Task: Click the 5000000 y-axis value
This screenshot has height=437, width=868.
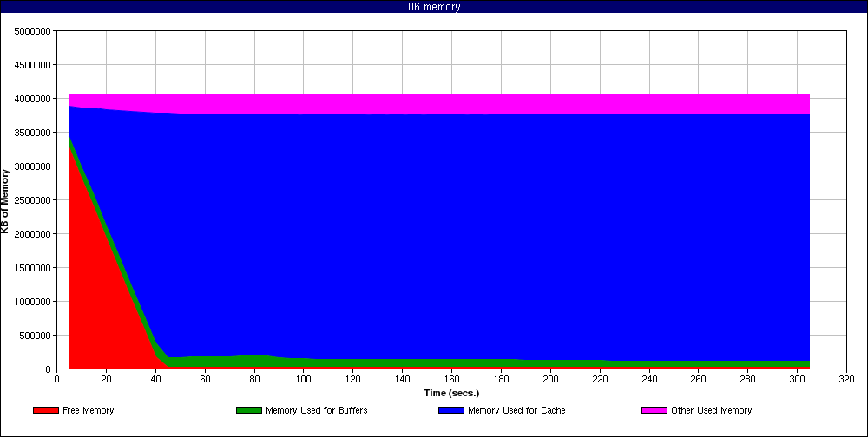Action: click(x=35, y=31)
